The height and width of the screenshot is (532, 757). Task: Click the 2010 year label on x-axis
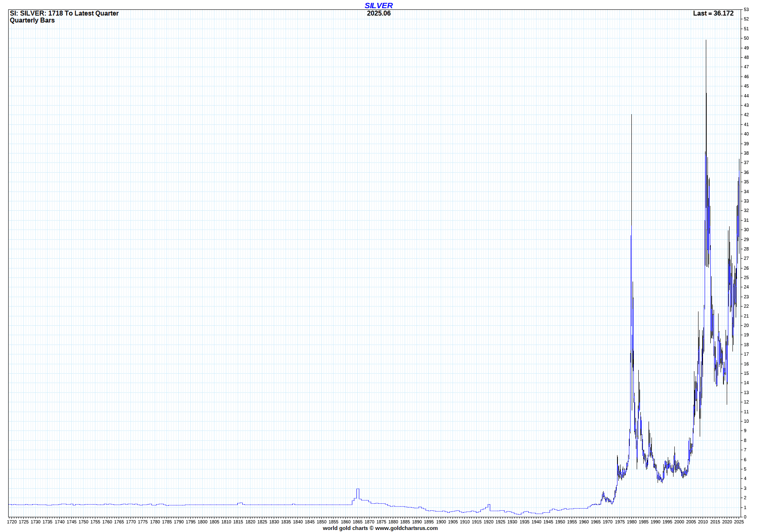click(x=703, y=522)
